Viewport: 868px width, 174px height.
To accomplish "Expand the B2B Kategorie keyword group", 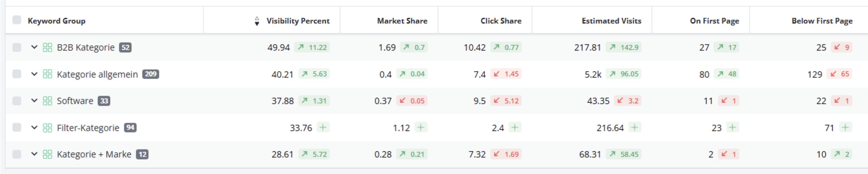I will tap(34, 47).
